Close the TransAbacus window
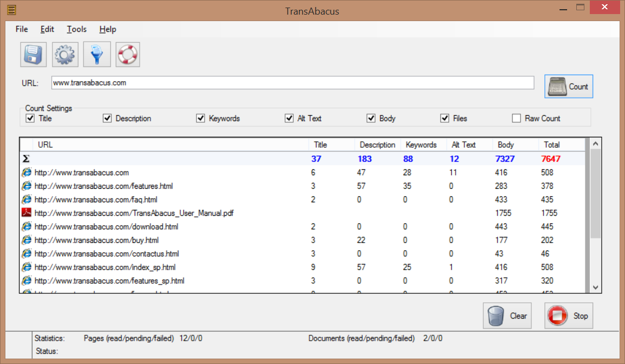This screenshot has width=625, height=364. (x=604, y=7)
